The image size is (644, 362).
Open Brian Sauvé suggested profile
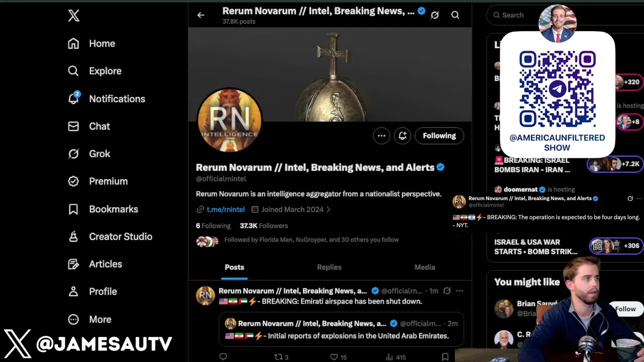pyautogui.click(x=536, y=304)
